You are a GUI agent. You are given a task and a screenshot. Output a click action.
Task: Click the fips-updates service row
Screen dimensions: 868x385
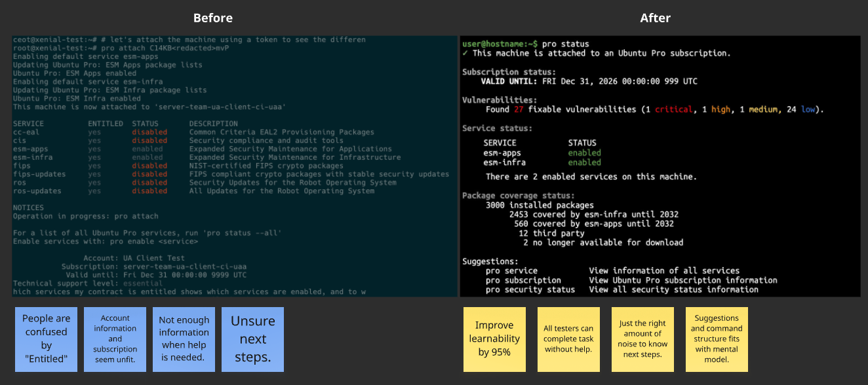[231, 174]
